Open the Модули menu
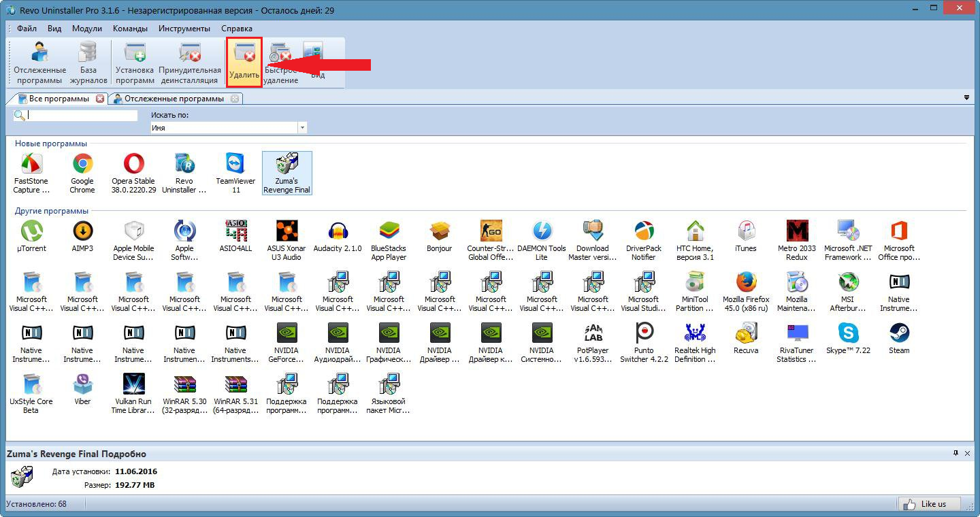This screenshot has width=980, height=517. click(86, 29)
